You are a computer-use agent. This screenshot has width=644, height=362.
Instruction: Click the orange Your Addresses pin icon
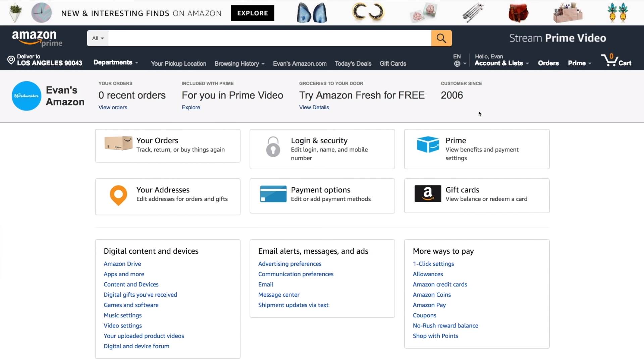point(118,195)
